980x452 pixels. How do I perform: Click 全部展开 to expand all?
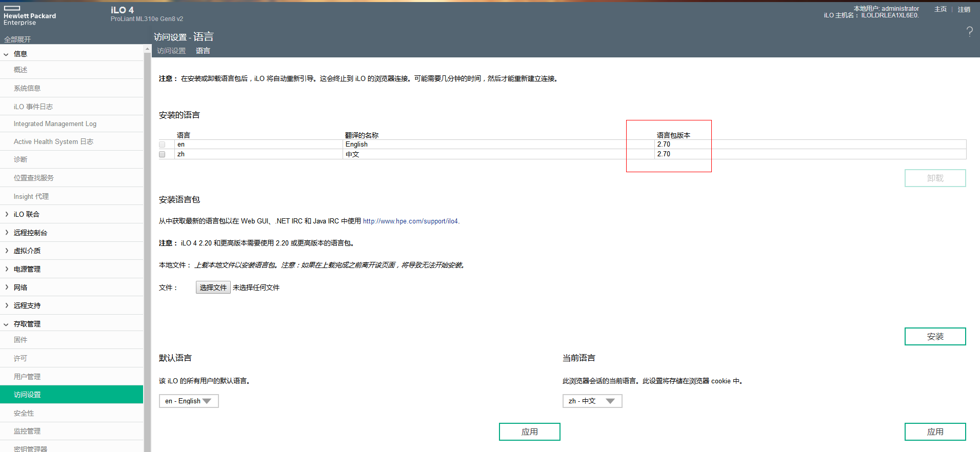(17, 39)
